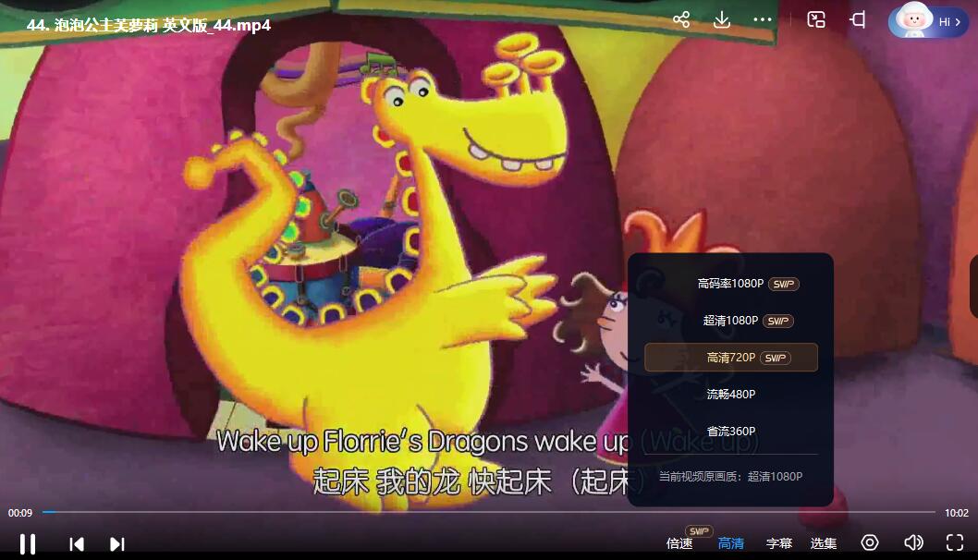Click the total duration 10:02 label
The image size is (978, 560).
pos(956,513)
